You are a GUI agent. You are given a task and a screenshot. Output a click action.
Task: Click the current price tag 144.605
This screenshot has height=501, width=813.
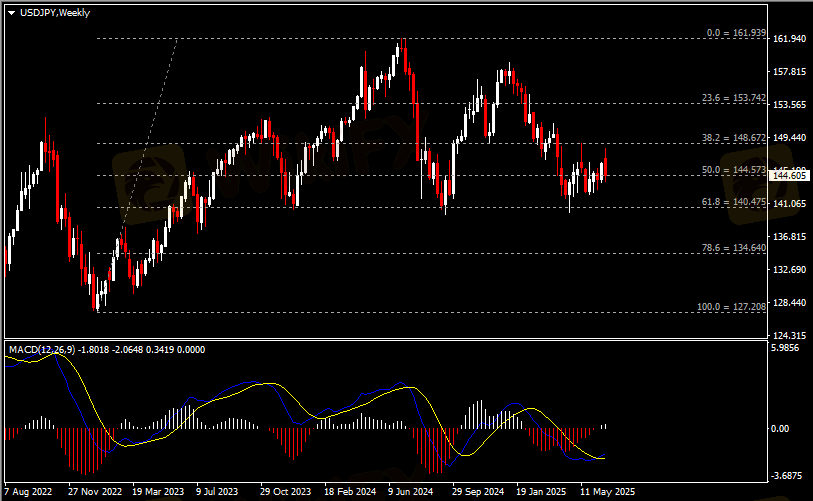point(790,176)
